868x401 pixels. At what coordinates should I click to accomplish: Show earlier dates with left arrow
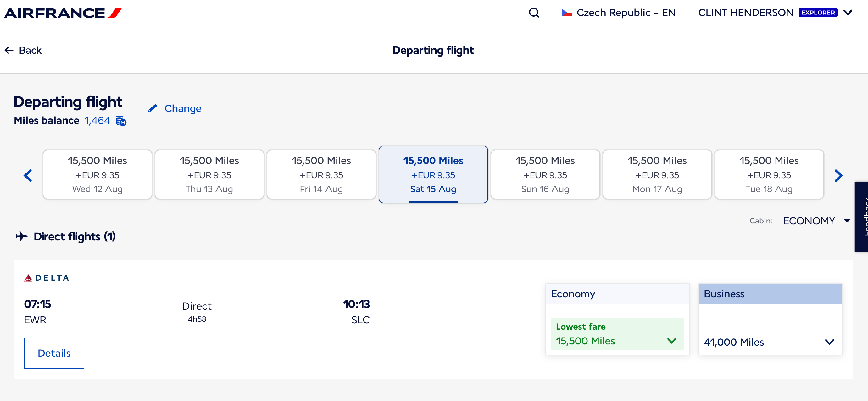[28, 175]
